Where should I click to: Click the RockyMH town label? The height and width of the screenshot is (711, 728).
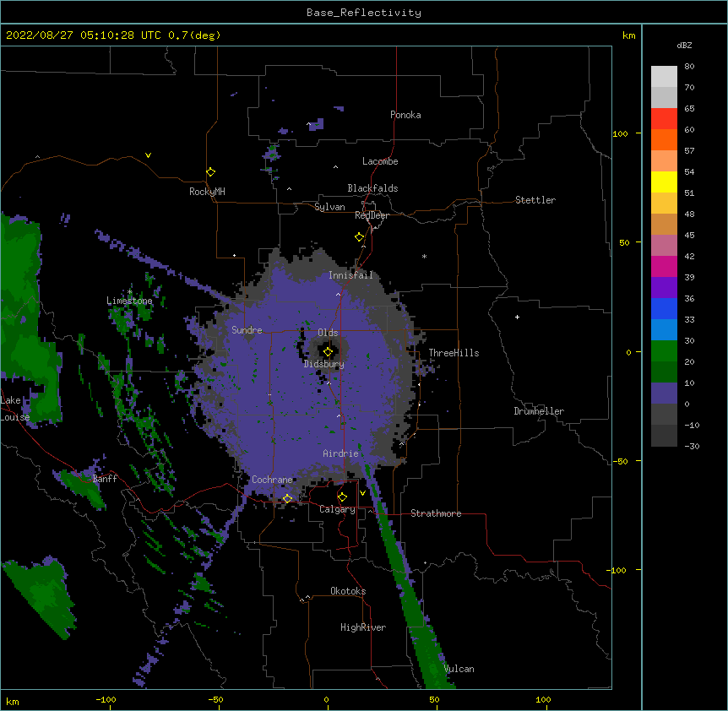[x=207, y=192]
